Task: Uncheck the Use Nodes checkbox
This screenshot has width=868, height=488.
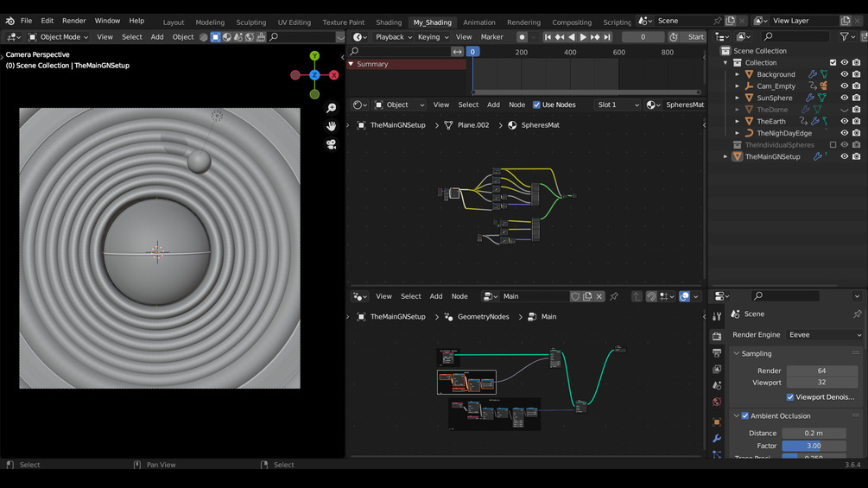Action: [536, 105]
